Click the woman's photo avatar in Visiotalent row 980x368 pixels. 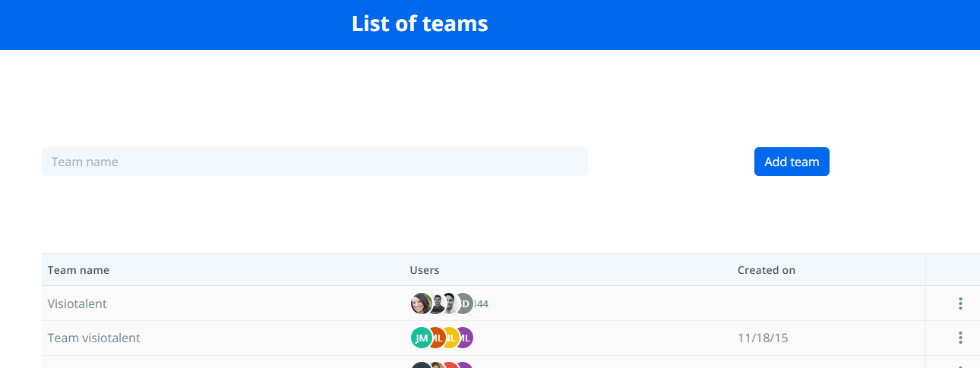[420, 304]
